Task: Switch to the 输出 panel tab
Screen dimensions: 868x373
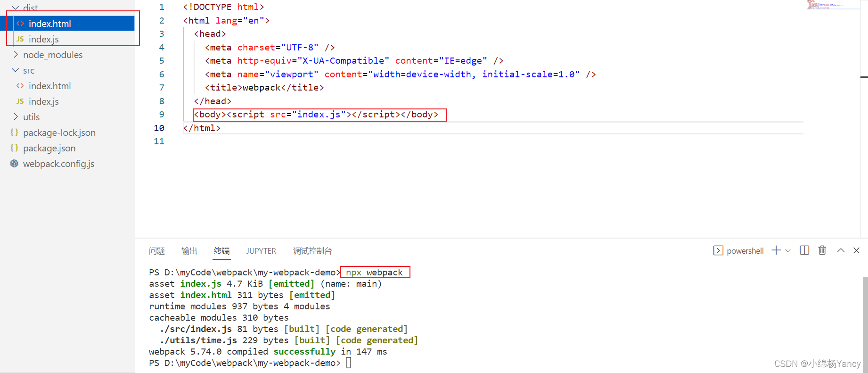Action: tap(189, 251)
